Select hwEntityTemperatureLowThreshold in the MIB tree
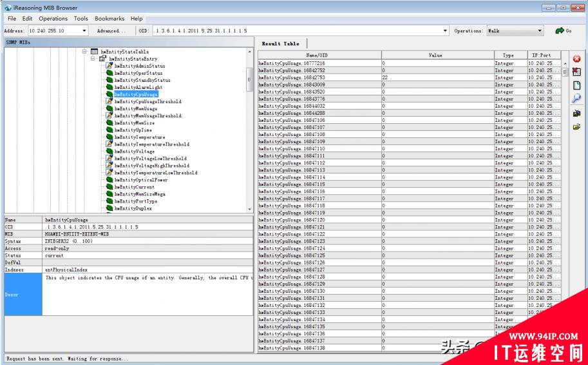Viewport: 588px width, 365px height. click(156, 173)
